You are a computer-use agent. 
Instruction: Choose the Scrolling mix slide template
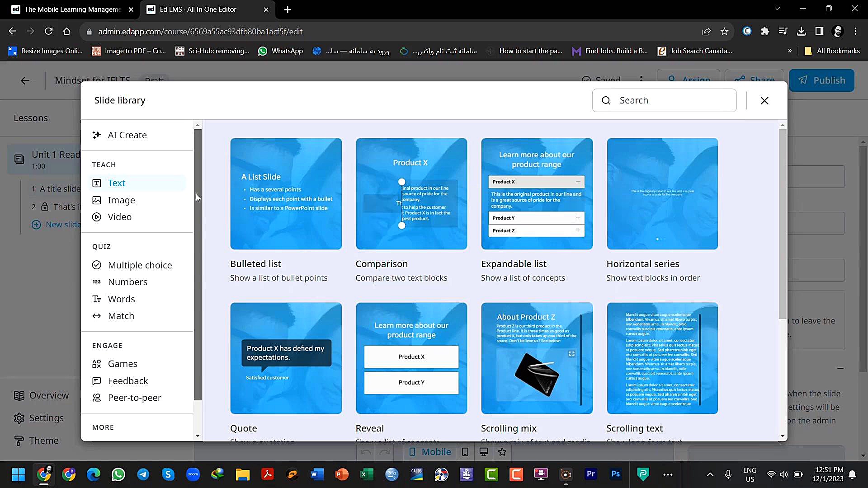(x=537, y=358)
